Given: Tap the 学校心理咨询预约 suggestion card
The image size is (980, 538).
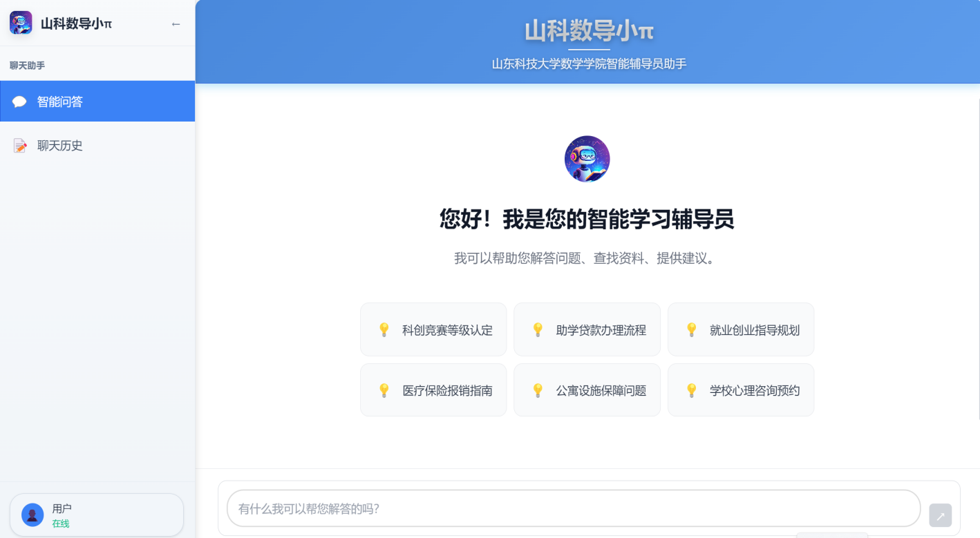Looking at the screenshot, I should [x=740, y=390].
